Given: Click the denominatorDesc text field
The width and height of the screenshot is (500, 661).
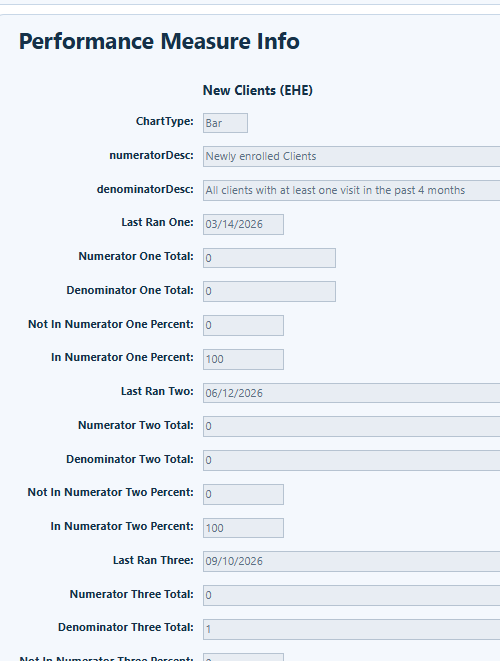Looking at the screenshot, I should [x=352, y=190].
